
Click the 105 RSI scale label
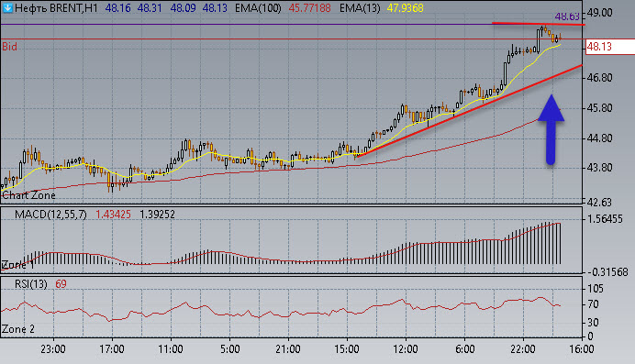coord(595,289)
